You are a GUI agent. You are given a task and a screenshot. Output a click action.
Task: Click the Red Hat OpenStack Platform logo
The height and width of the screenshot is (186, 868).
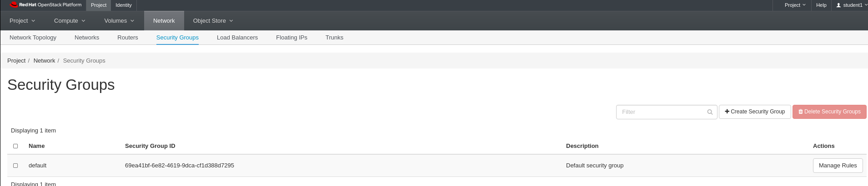[x=45, y=5]
